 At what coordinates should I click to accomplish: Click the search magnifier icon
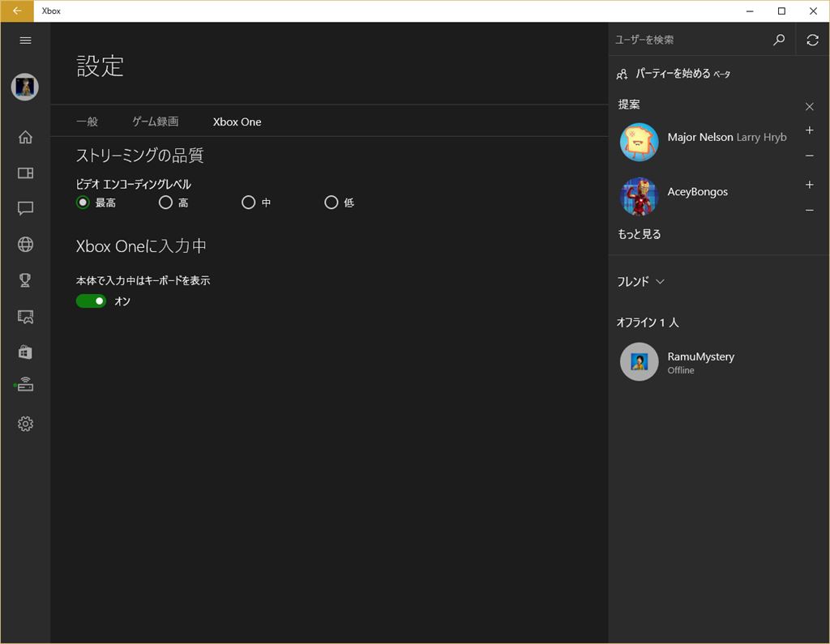[779, 40]
